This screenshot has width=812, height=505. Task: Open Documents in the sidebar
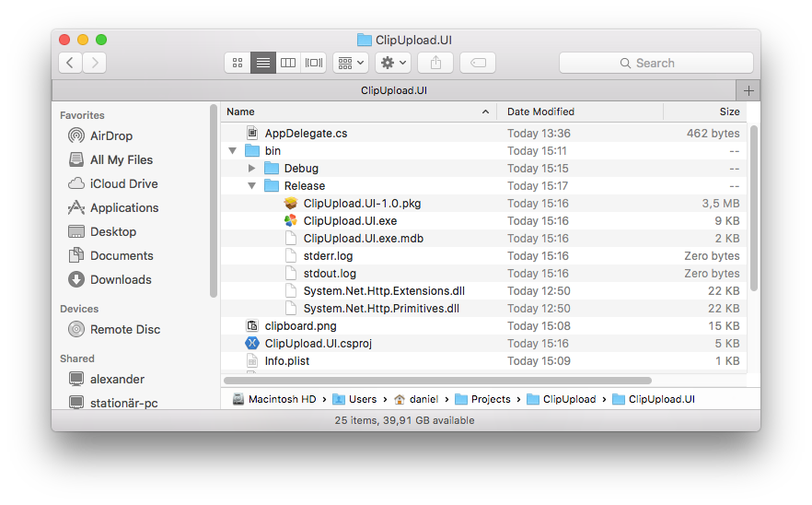click(x=110, y=255)
